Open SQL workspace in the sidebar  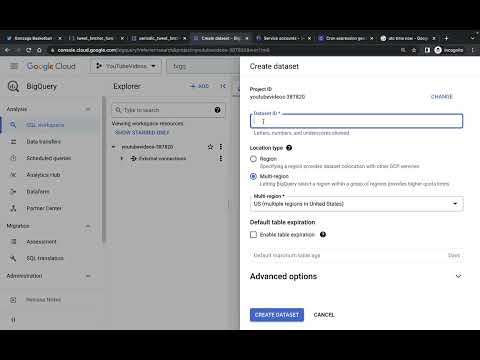(45, 125)
